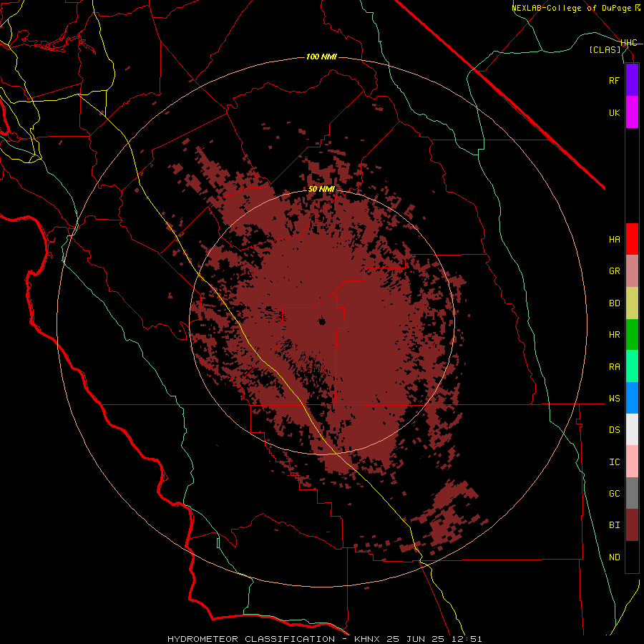Click the GC gray legend swatch
This screenshot has width=644, height=644.
point(632,493)
